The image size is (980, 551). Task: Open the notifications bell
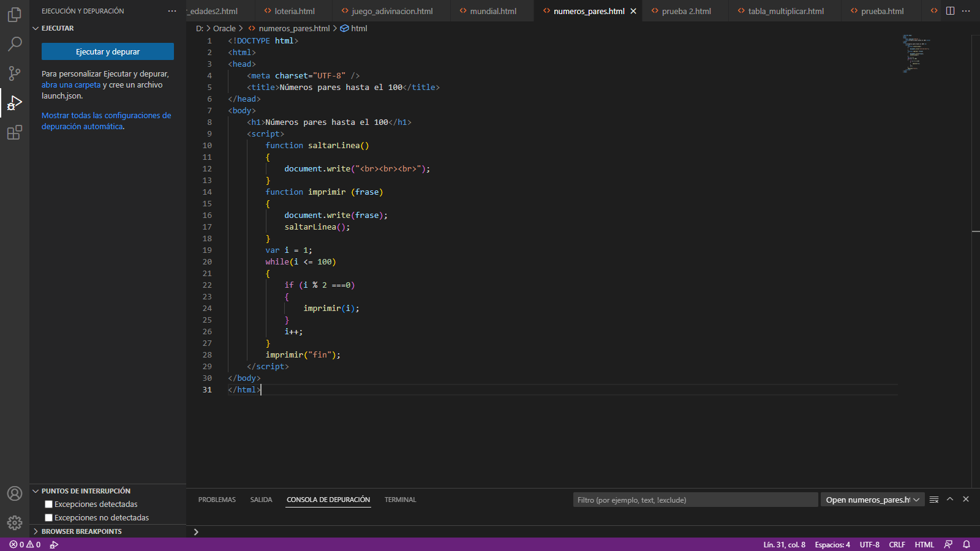967,544
